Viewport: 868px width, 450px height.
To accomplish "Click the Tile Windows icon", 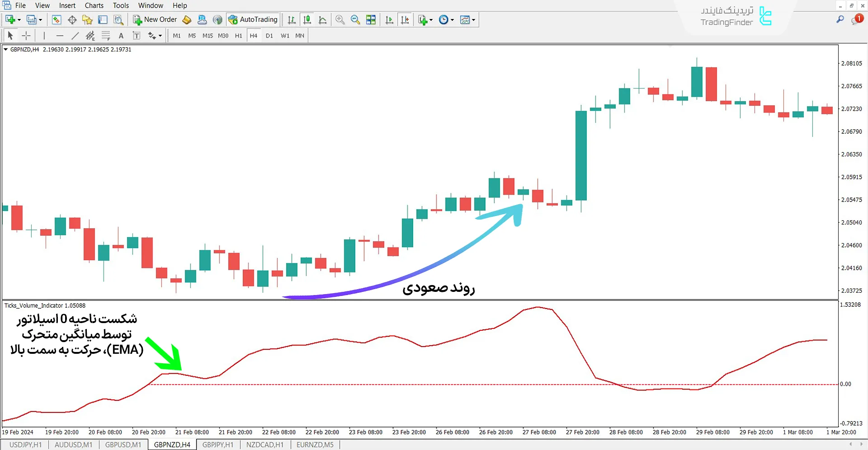I will [371, 19].
